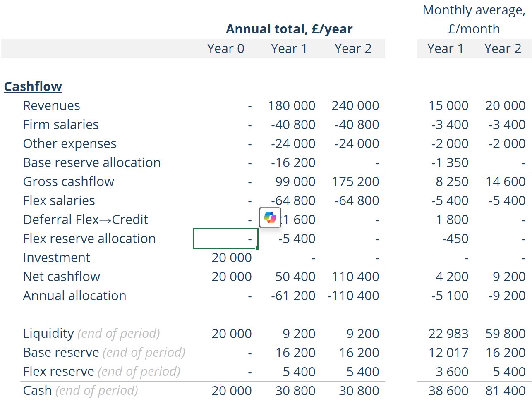Select the Flex reserve allocation label cell

[x=89, y=239]
